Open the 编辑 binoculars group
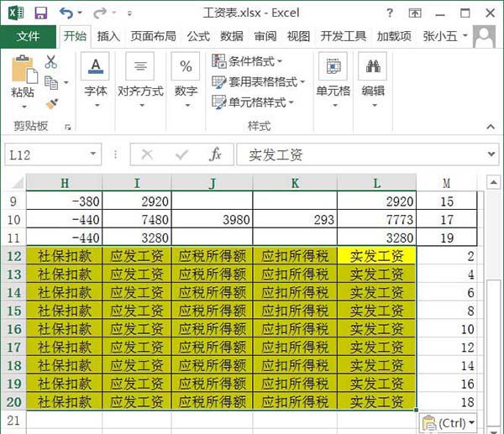 pos(373,66)
